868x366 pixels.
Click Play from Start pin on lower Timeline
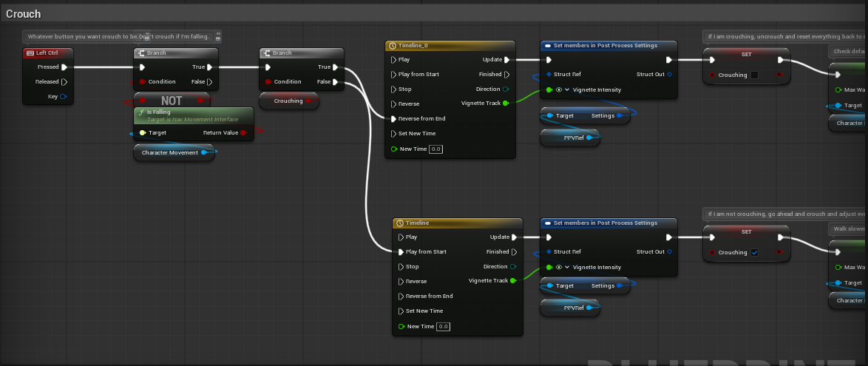[x=401, y=252]
